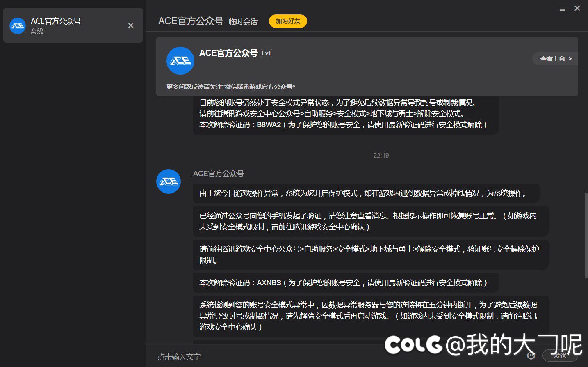The height and width of the screenshot is (367, 588).
Task: Open 查看主页 profile link
Action: click(x=556, y=59)
